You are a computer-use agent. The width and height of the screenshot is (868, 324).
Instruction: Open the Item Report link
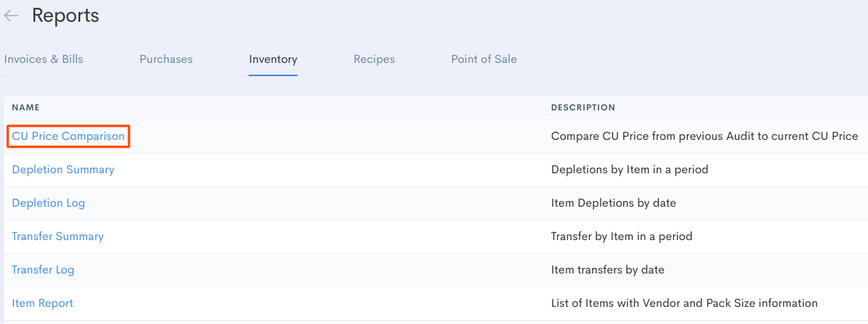tap(43, 303)
